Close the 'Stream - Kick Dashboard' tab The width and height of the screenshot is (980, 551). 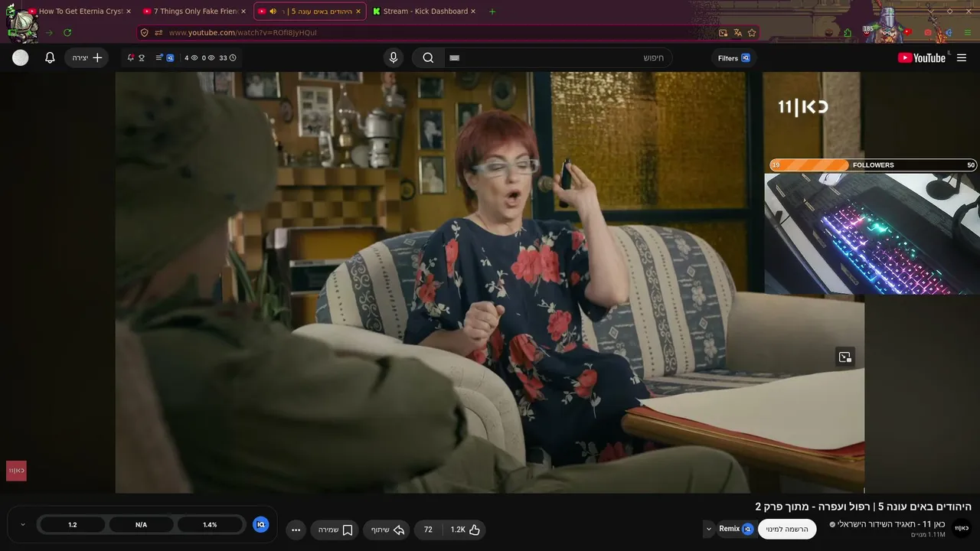pos(473,11)
